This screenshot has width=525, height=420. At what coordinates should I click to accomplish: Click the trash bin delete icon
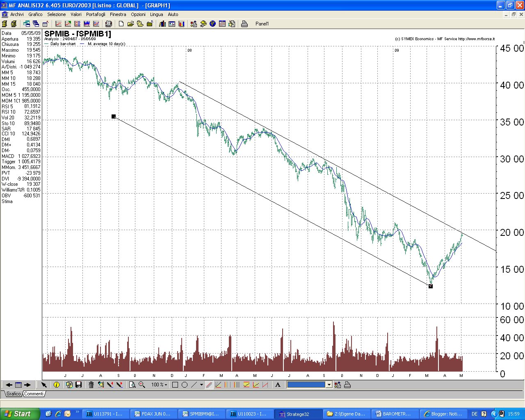[x=91, y=385]
